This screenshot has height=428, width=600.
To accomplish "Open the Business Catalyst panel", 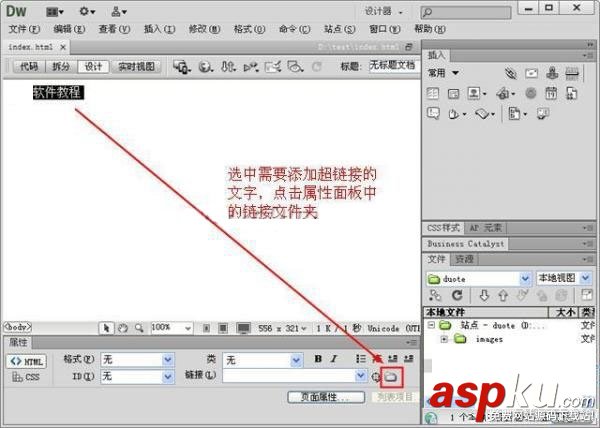I will tap(465, 244).
